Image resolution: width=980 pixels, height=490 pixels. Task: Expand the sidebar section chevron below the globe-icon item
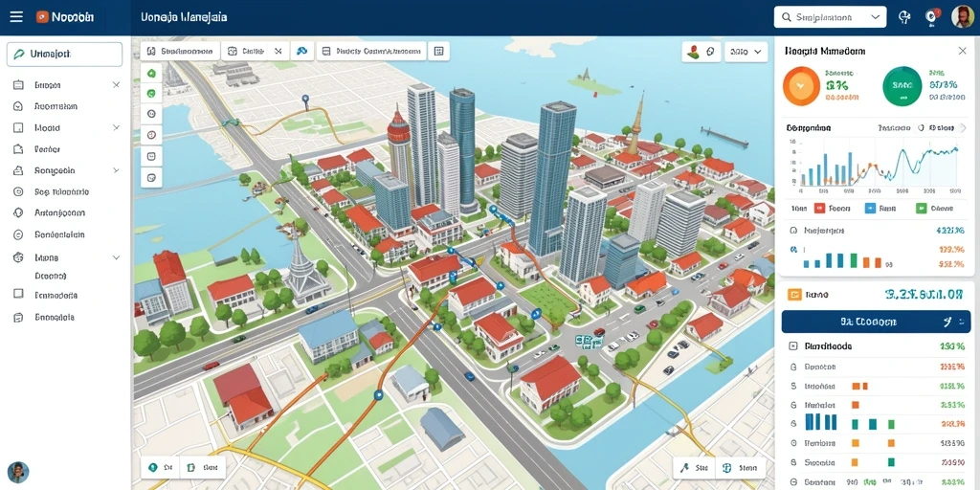pos(116,257)
